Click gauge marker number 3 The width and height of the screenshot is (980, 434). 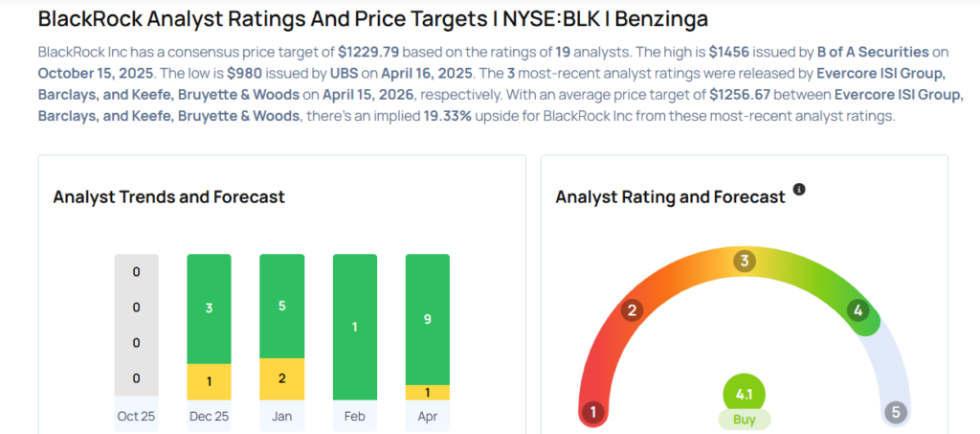(745, 261)
